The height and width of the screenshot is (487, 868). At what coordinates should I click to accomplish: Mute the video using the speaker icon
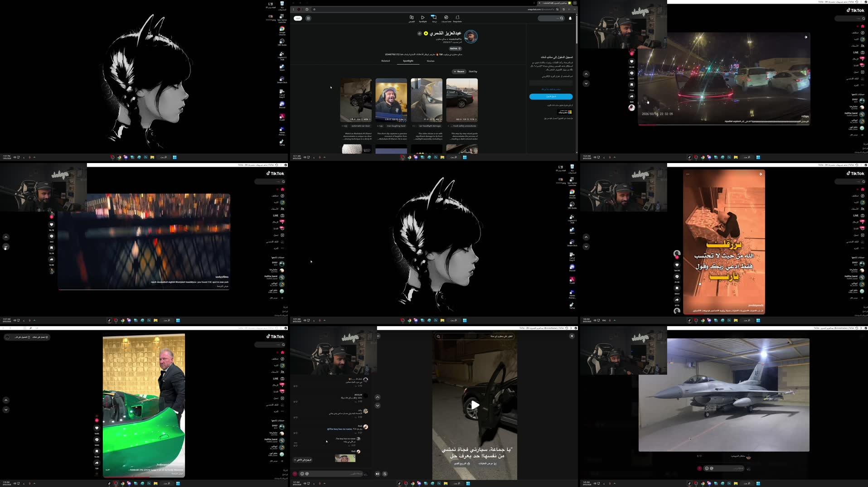point(378,474)
